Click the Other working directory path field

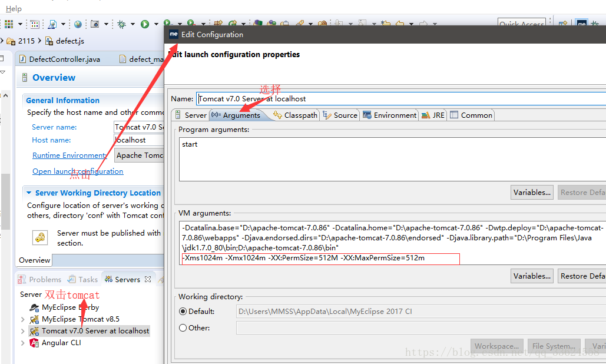tap(421, 327)
